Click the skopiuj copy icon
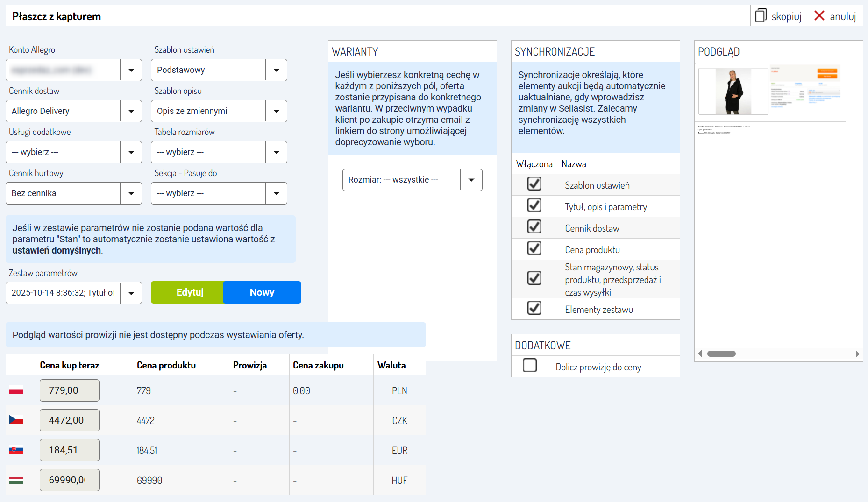The height and width of the screenshot is (502, 868). point(761,16)
